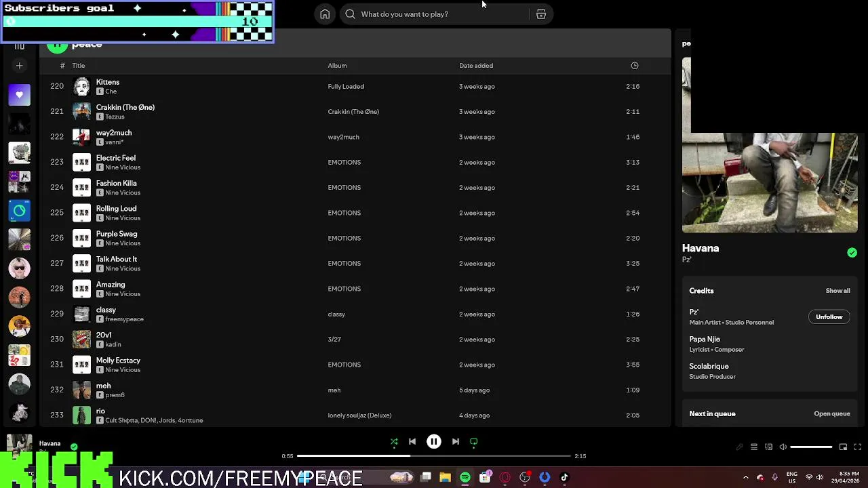
Task: Select the track rio
Action: pos(100,411)
